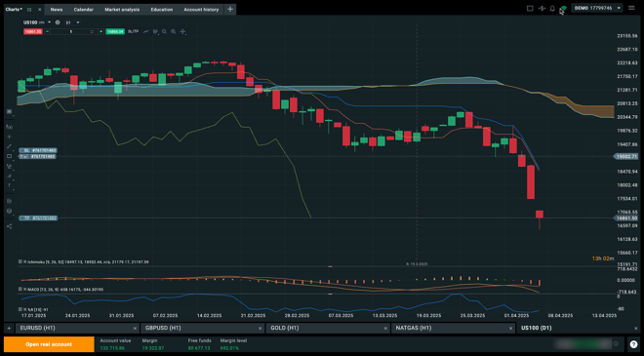This screenshot has width=644, height=356.
Task: Click the crosshair cursor icon in chart toolbar
Action: [182, 31]
